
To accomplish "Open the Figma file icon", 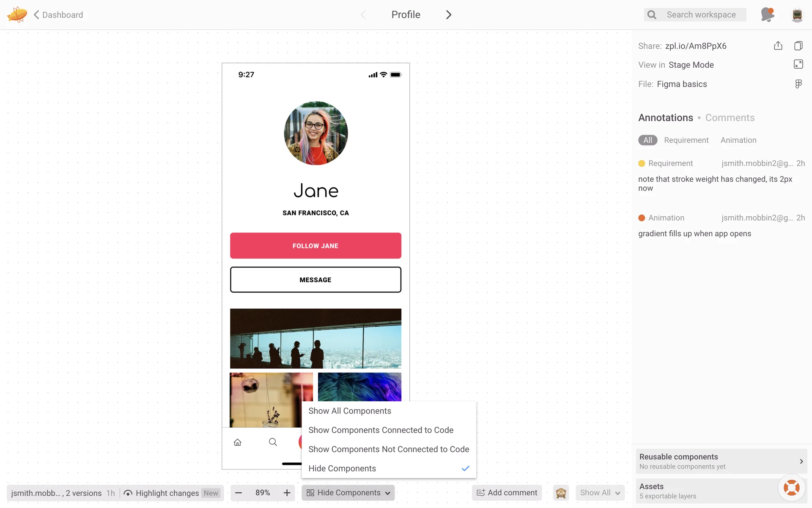I will point(798,84).
